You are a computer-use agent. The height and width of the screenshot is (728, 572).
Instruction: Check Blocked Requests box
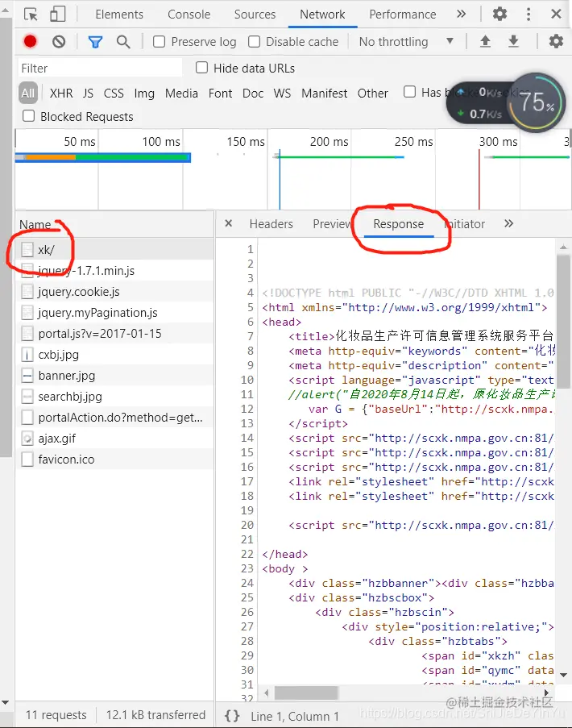[x=29, y=115]
